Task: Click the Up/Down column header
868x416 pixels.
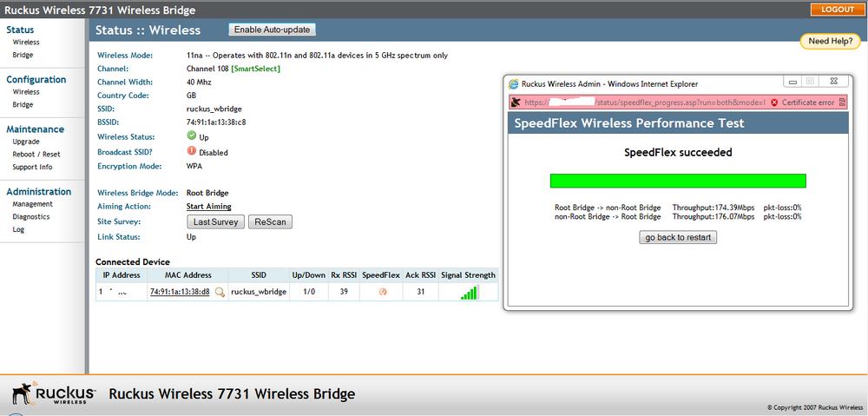Action: click(x=308, y=275)
